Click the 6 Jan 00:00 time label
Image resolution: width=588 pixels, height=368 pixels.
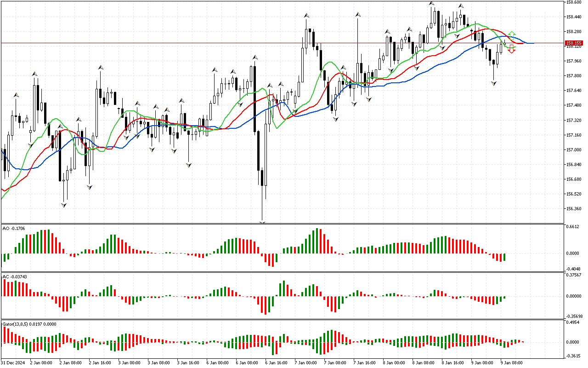[x=217, y=362]
